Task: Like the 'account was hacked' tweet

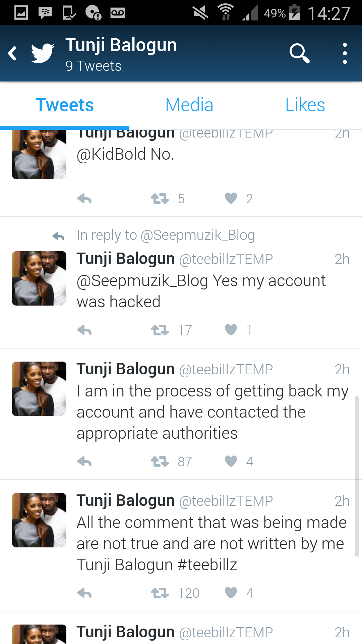Action: click(231, 330)
